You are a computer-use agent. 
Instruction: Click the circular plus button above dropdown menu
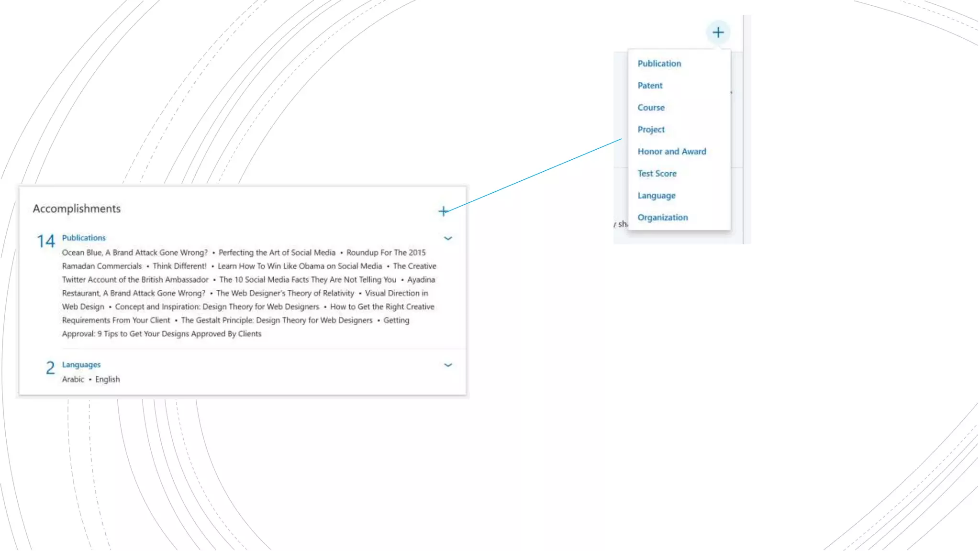718,33
